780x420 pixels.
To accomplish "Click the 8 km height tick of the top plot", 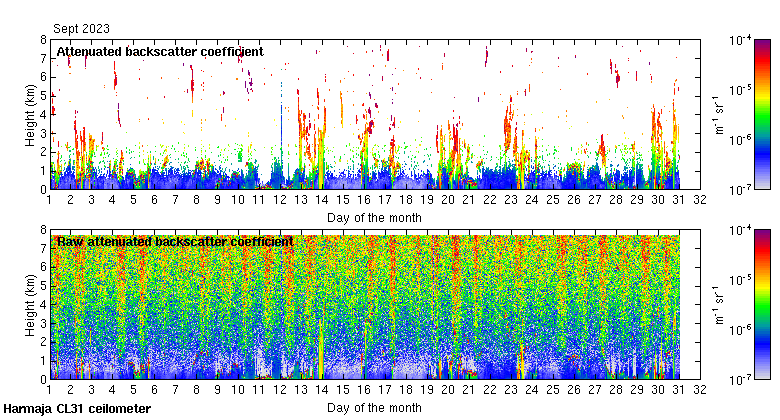I will [x=43, y=40].
